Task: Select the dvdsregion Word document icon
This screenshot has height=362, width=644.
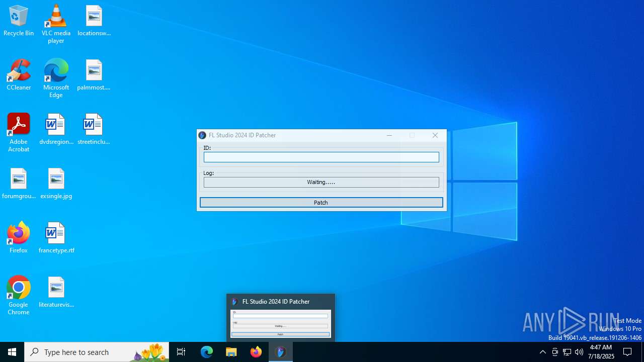Action: (56, 130)
